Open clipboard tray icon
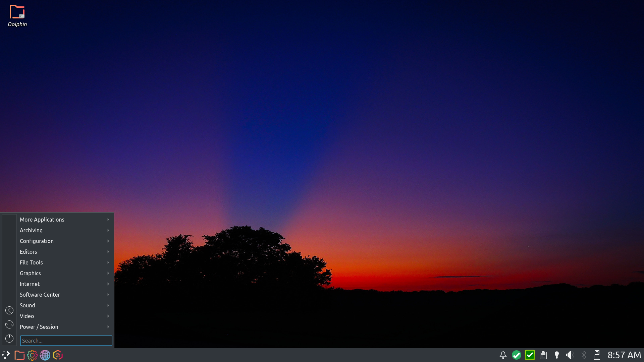644x362 pixels. point(543,355)
